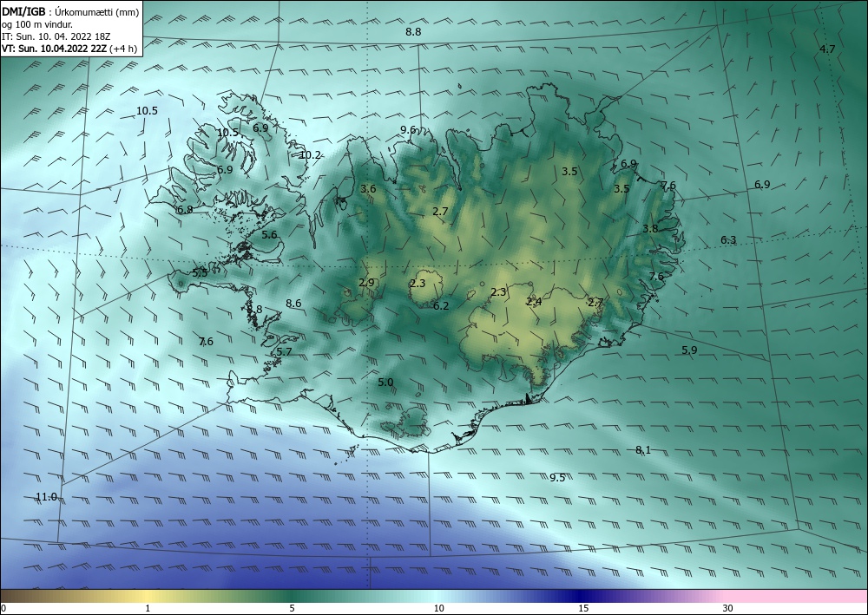Viewport: 868px width, 615px height.
Task: Click the '5' tick label on the color scale
Action: (292, 608)
